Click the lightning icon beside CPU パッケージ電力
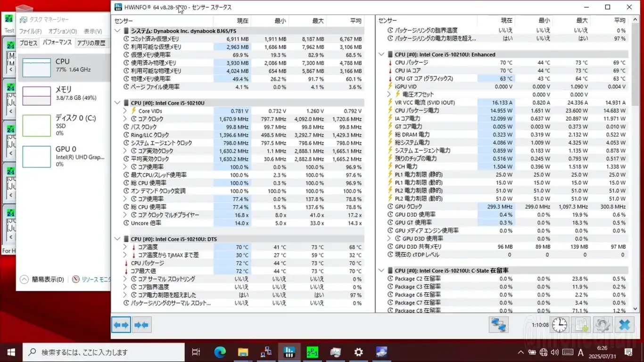Screen dimensions: 644x362 pos(390,110)
